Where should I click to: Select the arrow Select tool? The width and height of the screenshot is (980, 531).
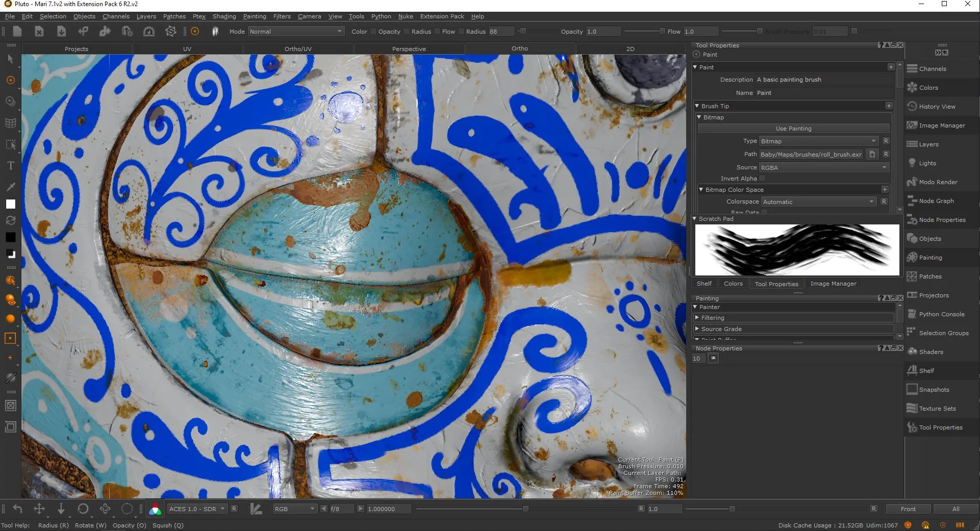pos(10,59)
